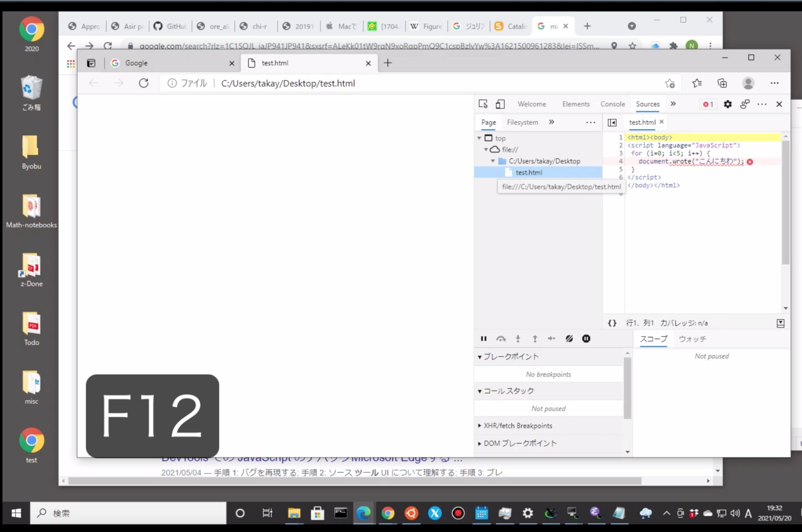Switch to the Elements tab
The image size is (802, 532).
(x=576, y=104)
